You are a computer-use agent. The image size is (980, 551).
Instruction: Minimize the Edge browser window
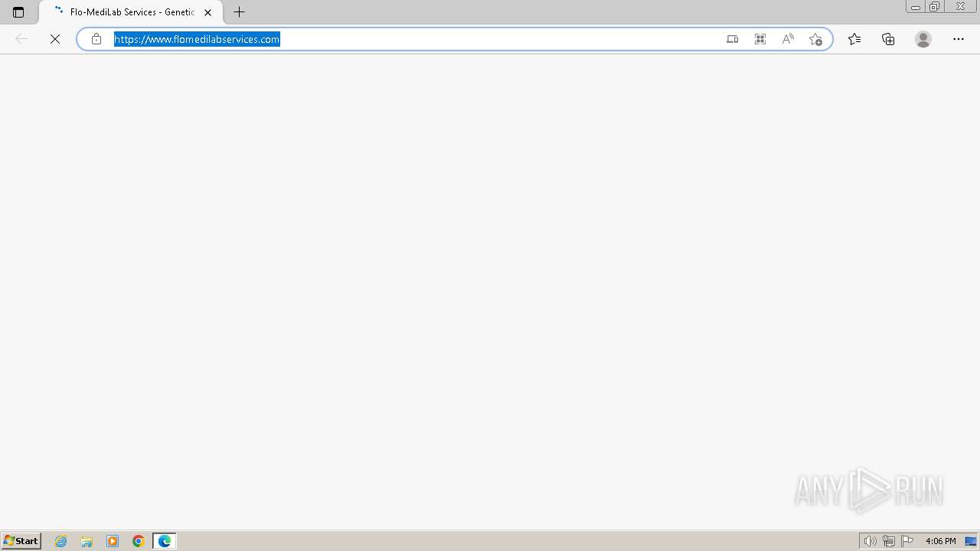pos(916,7)
